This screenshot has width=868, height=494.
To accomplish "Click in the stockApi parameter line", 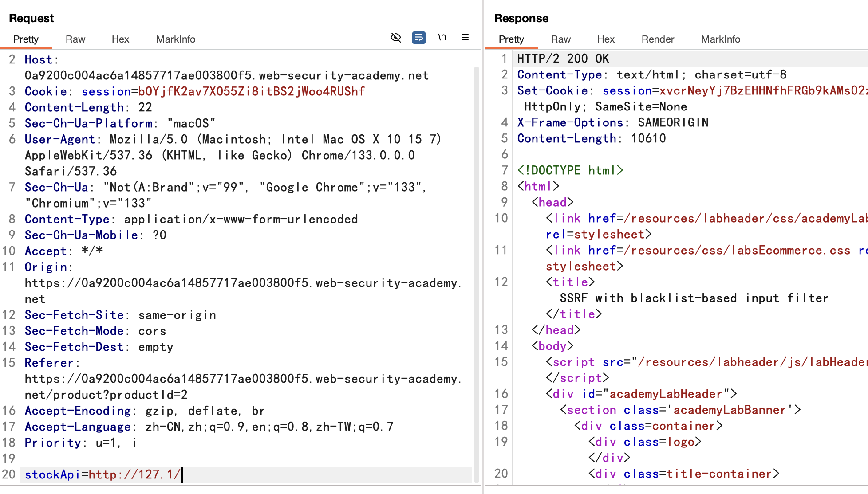I will [102, 474].
